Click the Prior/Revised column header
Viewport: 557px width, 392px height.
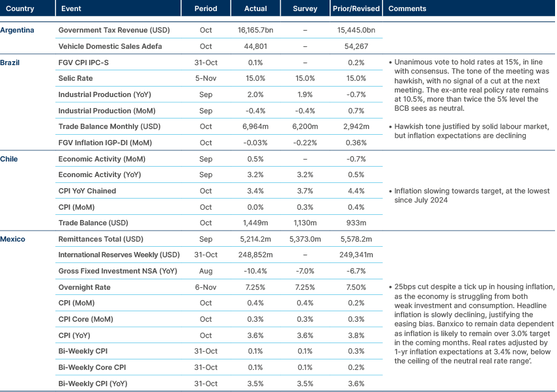click(x=354, y=8)
